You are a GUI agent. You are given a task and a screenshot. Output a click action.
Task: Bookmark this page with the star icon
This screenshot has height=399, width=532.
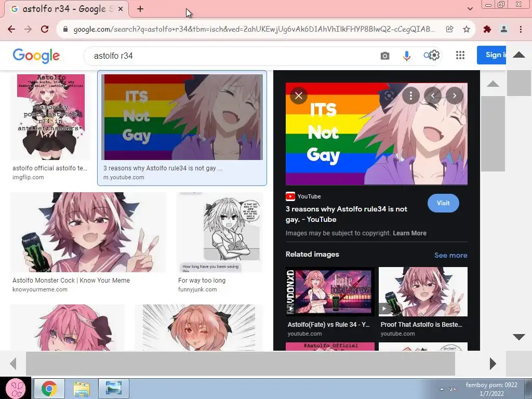click(x=467, y=29)
